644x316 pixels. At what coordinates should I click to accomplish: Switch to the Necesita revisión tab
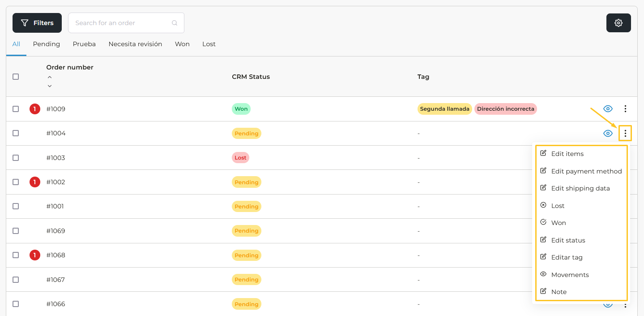click(135, 44)
